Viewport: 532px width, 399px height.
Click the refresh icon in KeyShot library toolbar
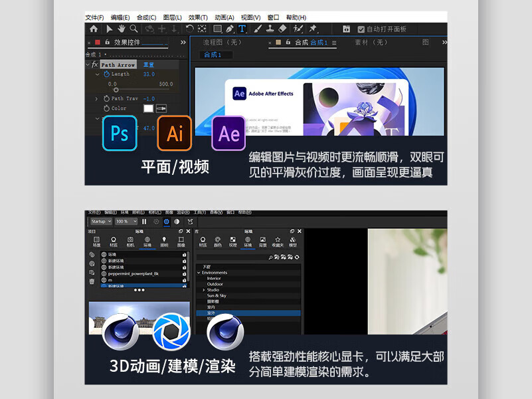tap(297, 257)
